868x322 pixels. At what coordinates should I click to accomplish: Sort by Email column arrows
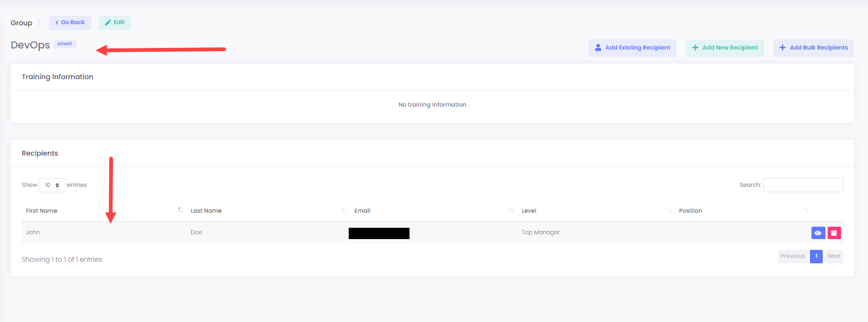pyautogui.click(x=511, y=210)
